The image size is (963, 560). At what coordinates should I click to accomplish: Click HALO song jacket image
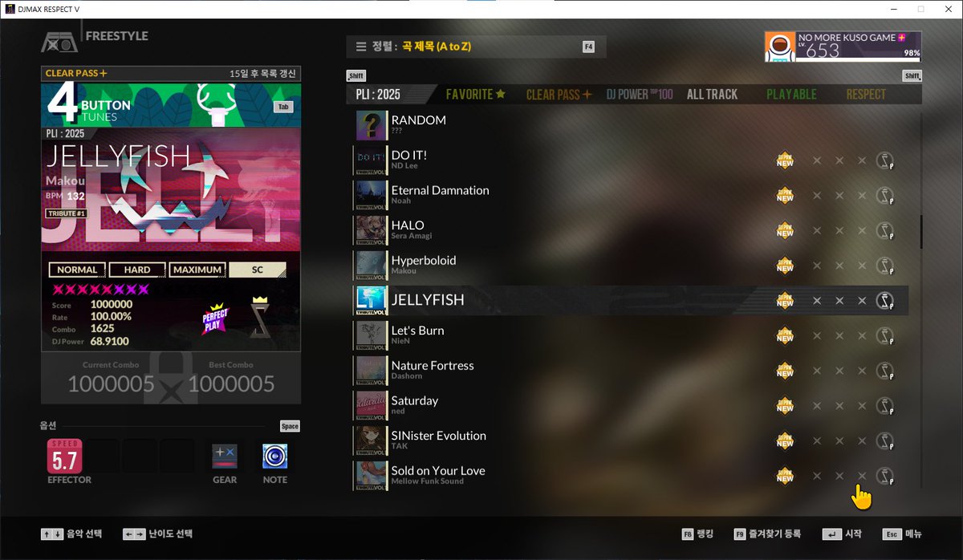tap(371, 230)
